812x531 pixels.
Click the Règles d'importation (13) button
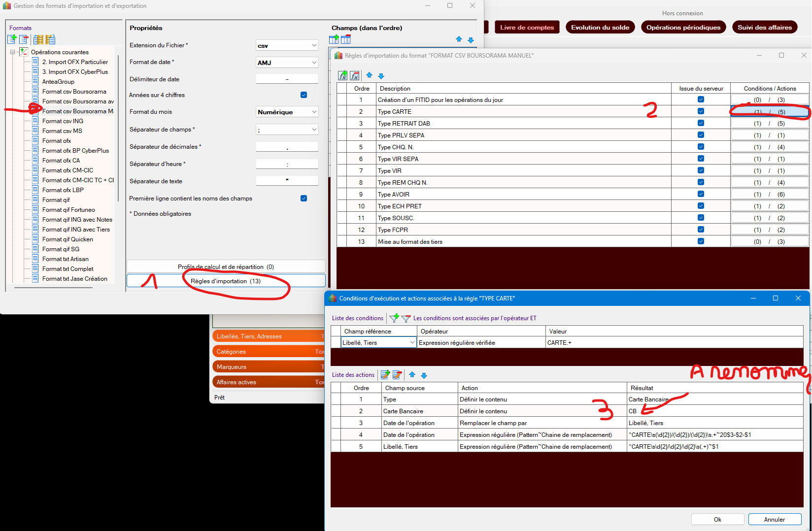[x=226, y=281]
